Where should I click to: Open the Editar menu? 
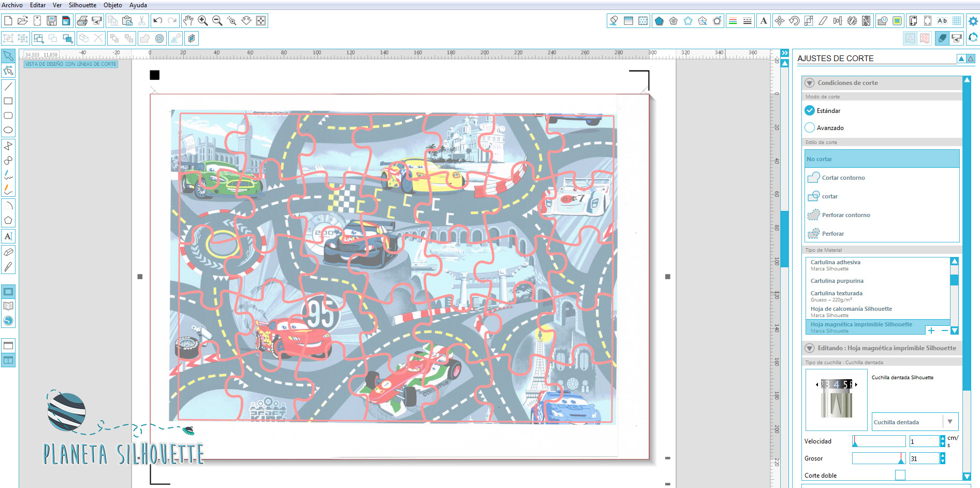[x=38, y=5]
